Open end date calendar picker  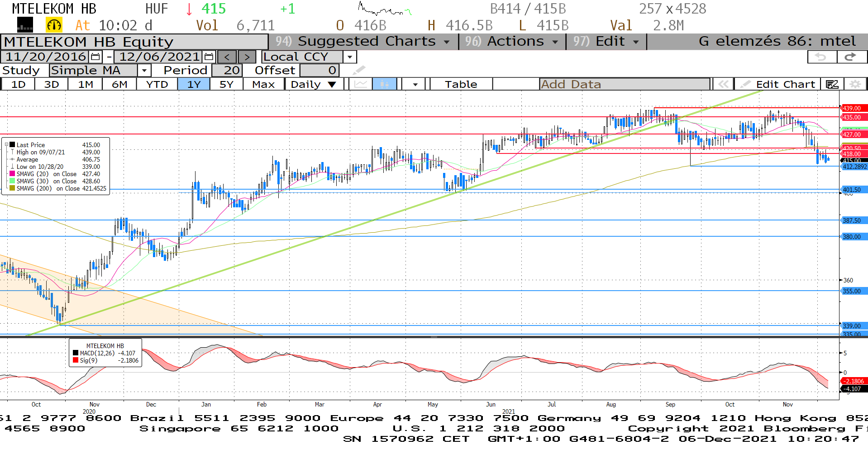pos(209,57)
